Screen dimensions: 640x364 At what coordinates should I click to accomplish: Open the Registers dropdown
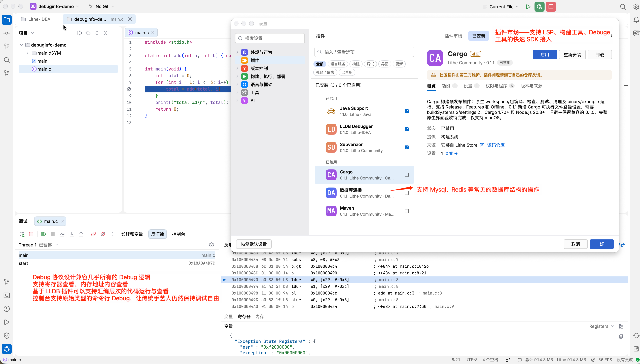601,326
